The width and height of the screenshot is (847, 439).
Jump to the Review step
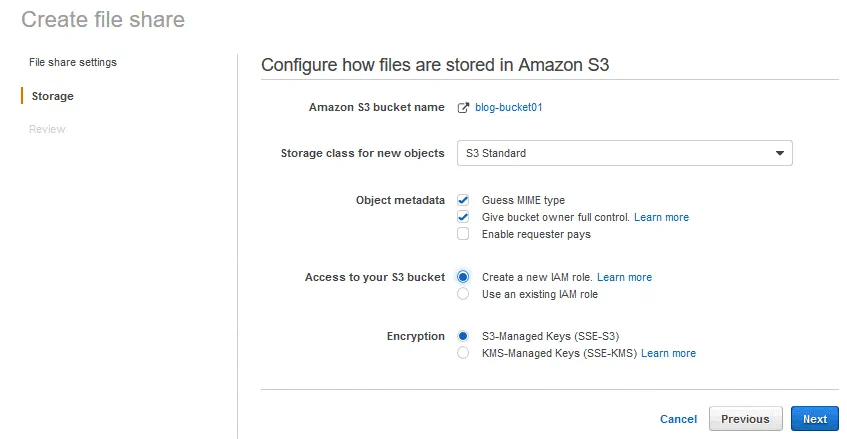click(x=47, y=129)
